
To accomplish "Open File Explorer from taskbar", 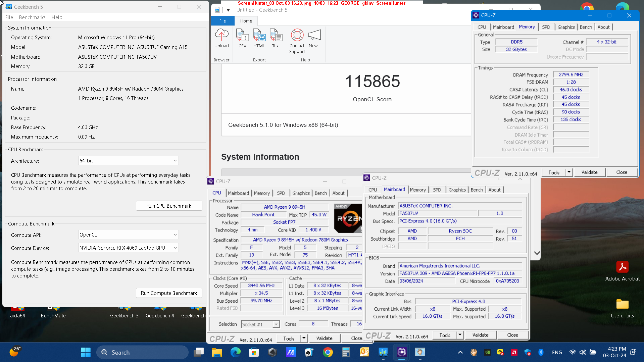I will [217, 352].
